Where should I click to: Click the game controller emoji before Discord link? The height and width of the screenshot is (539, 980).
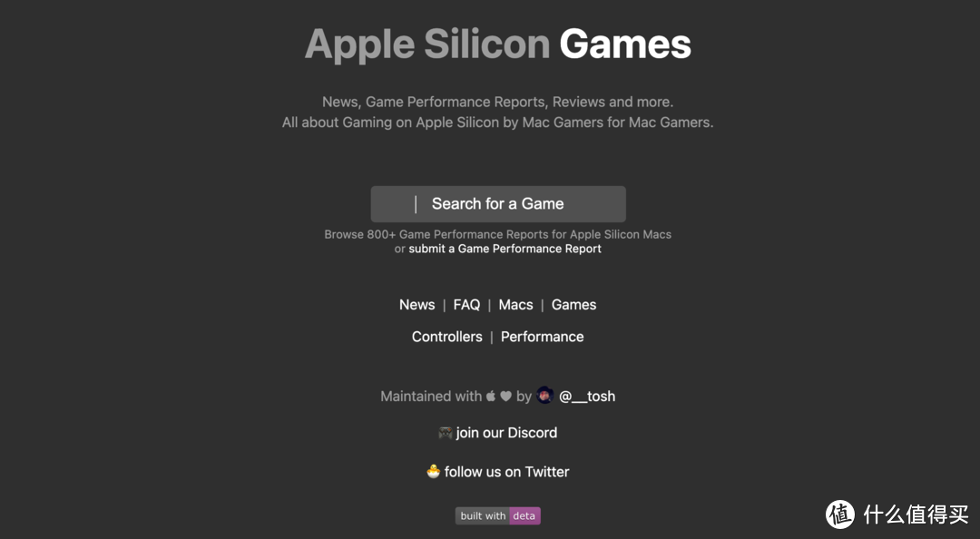[444, 433]
